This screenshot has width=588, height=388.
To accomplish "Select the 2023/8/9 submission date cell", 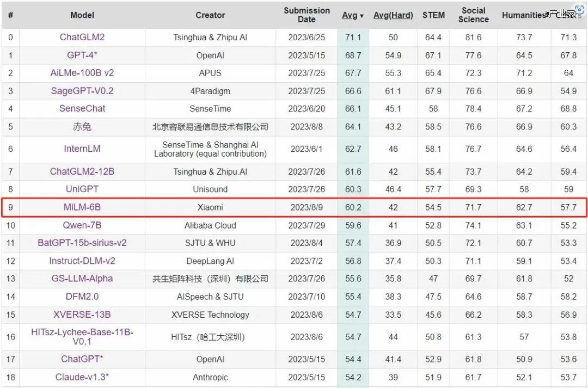I will click(307, 207).
